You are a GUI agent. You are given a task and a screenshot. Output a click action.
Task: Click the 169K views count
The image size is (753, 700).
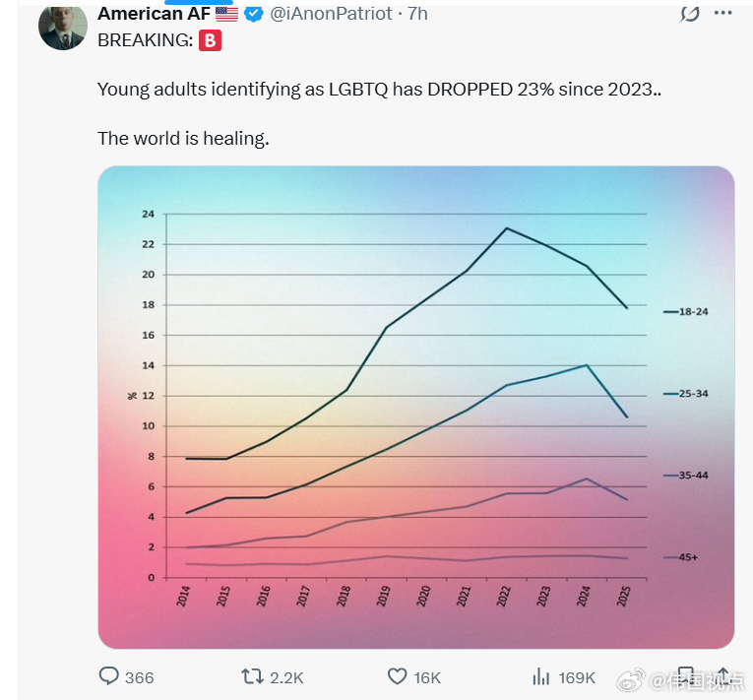[x=577, y=677]
